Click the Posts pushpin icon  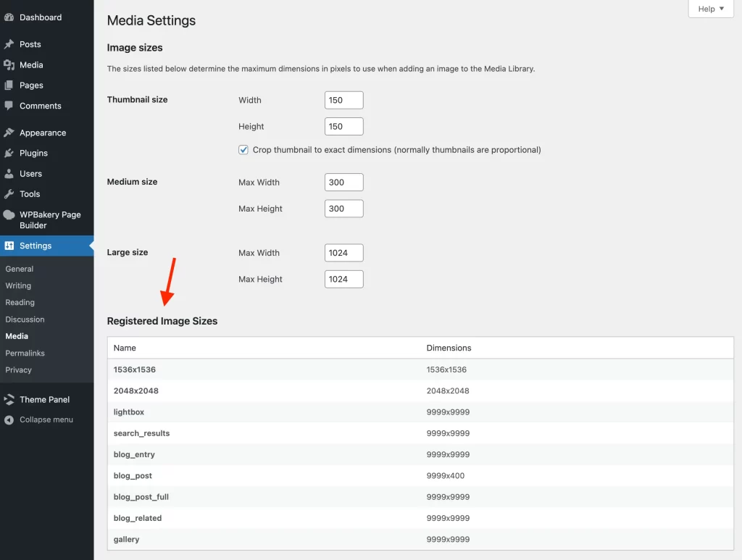click(9, 44)
